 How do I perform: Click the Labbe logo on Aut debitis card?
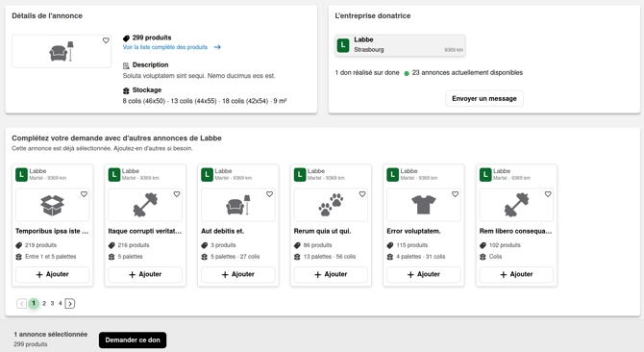click(207, 175)
